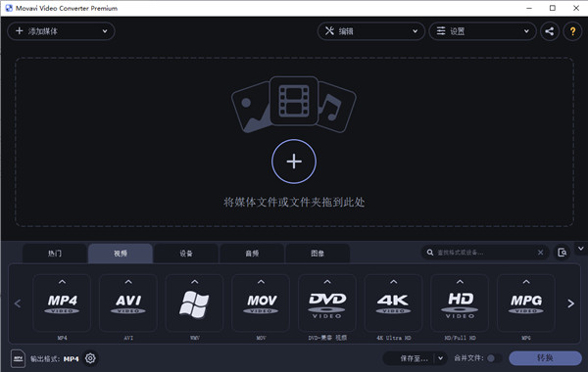
Task: Expand AVI presets with chevron
Action: pos(128,282)
